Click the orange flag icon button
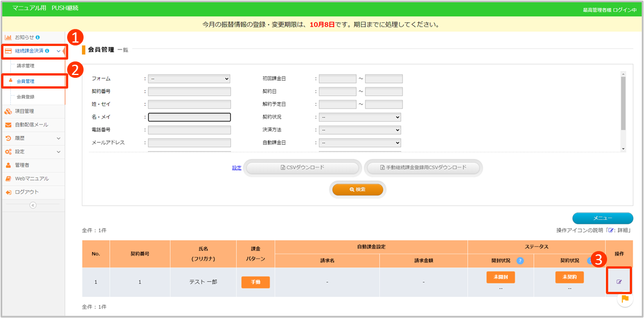This screenshot has height=318, width=644. click(625, 299)
